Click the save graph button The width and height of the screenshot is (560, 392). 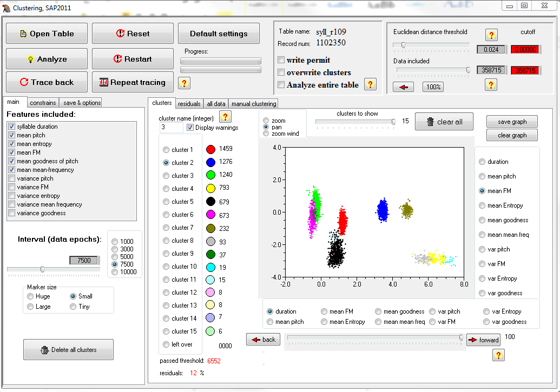coord(512,122)
